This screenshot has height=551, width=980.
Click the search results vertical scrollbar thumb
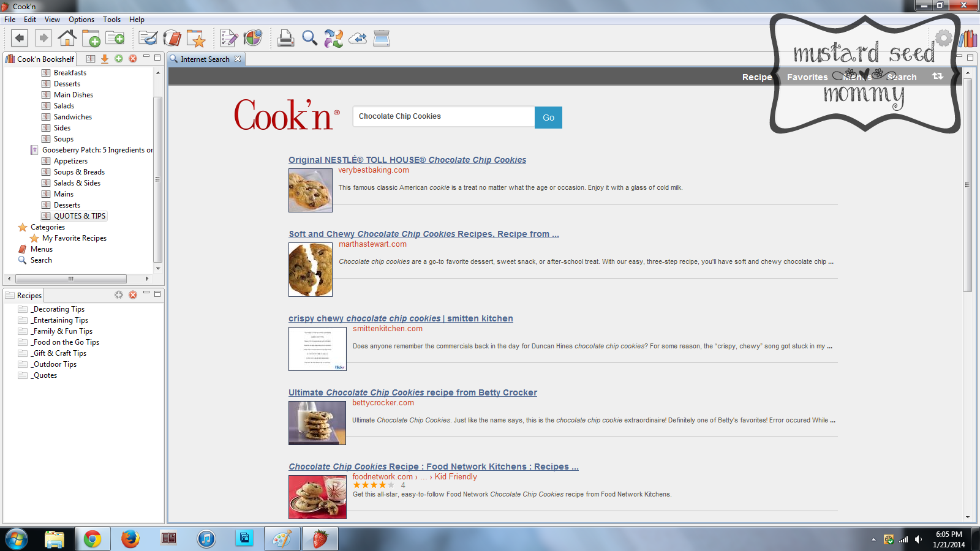click(x=968, y=185)
